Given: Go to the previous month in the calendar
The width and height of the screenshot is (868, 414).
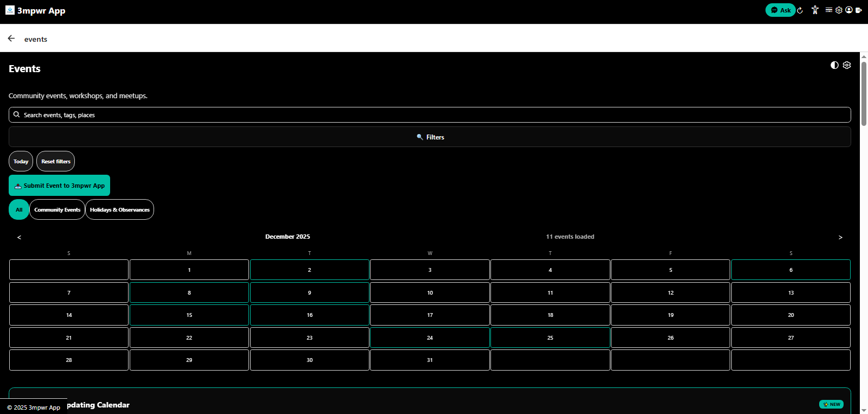Looking at the screenshot, I should coord(20,237).
